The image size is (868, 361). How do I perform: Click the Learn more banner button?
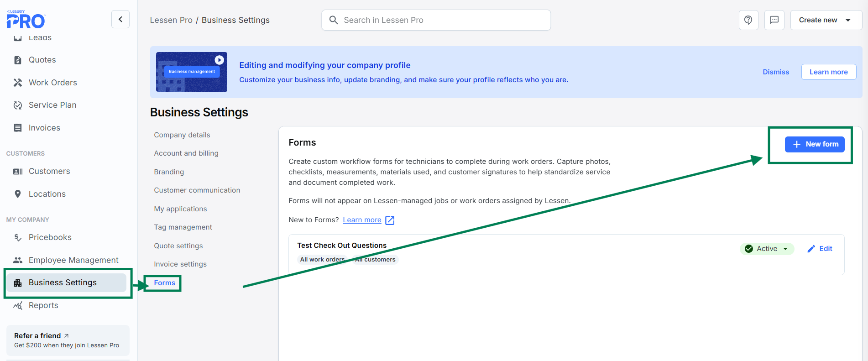(x=829, y=72)
